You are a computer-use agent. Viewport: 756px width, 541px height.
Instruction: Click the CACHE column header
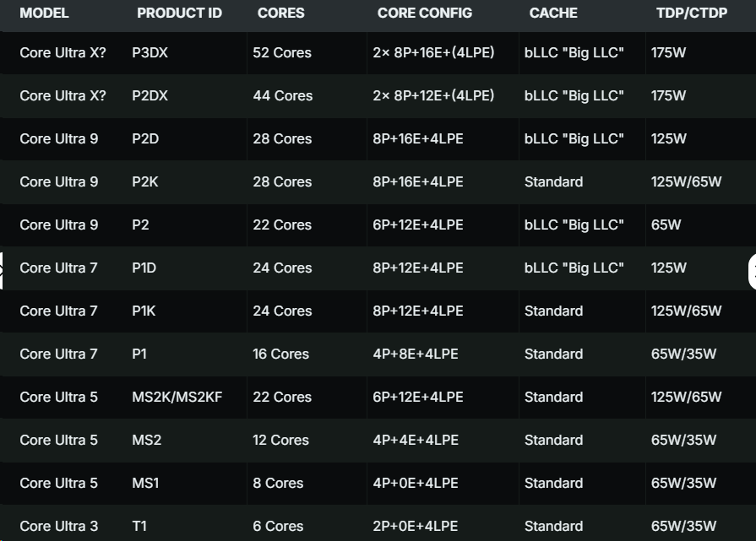click(x=553, y=14)
